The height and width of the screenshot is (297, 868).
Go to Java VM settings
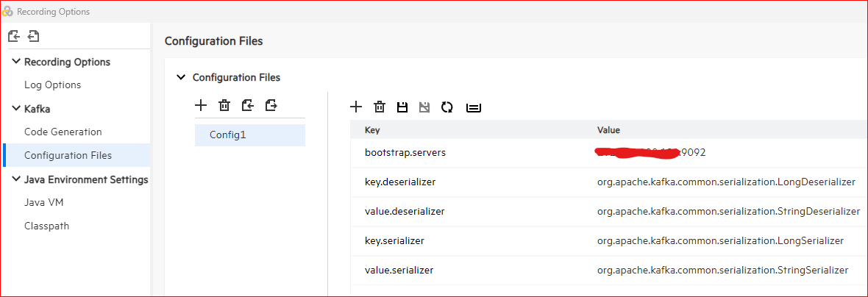(44, 202)
